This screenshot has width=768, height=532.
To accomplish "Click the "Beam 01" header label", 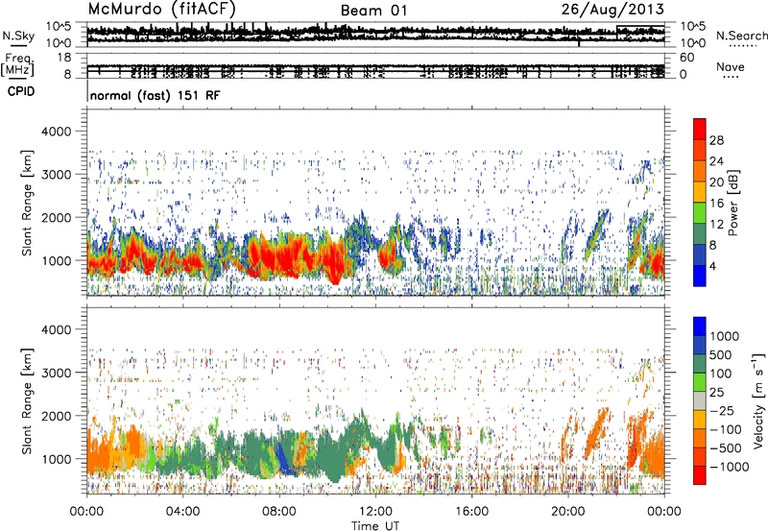I will pos(373,11).
